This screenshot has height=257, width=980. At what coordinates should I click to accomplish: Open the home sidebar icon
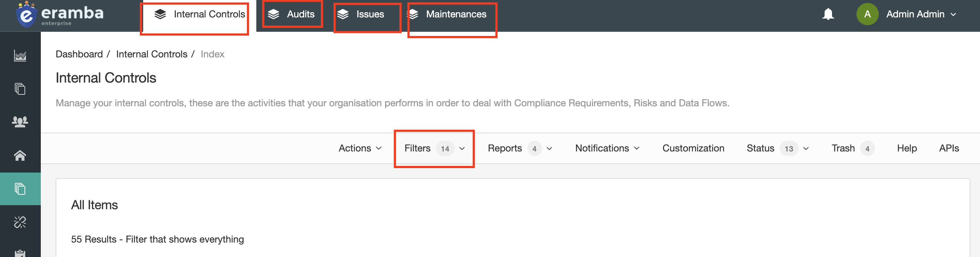pos(20,155)
